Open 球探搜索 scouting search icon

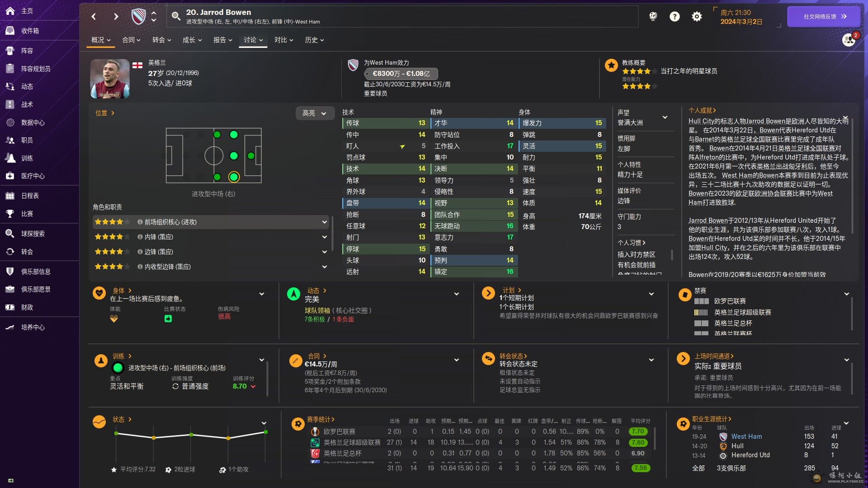[x=10, y=234]
